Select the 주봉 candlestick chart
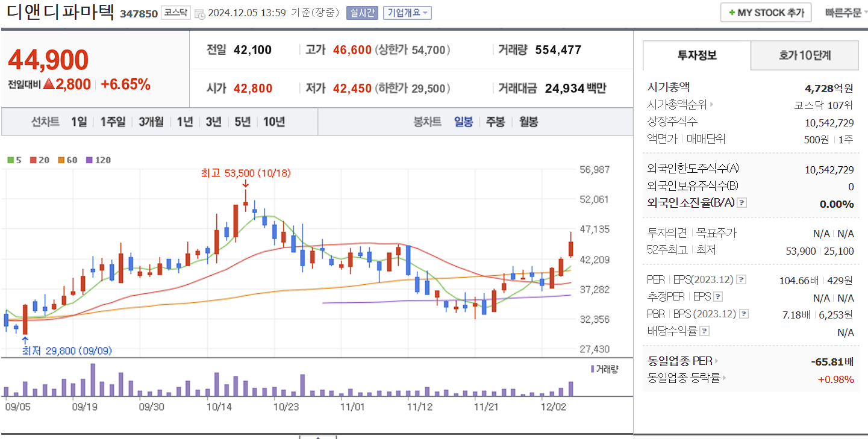 (x=495, y=122)
